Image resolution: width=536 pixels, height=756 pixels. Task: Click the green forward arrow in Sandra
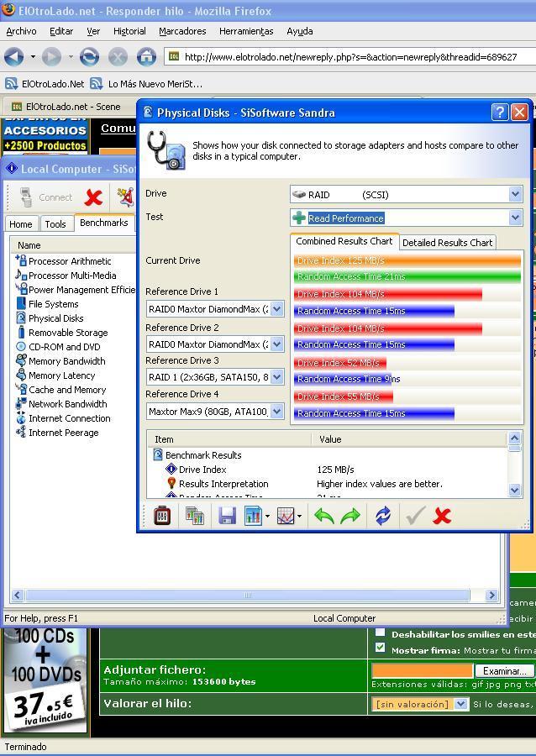point(350,516)
